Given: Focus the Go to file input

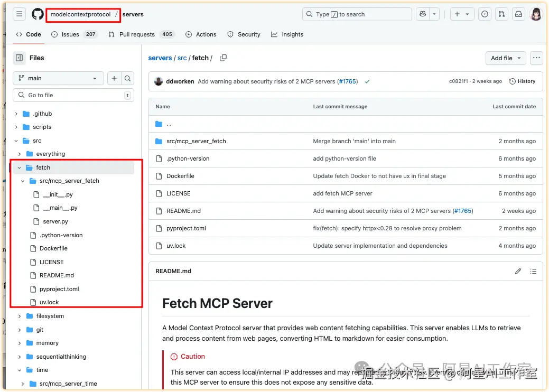Looking at the screenshot, I should click(x=73, y=95).
